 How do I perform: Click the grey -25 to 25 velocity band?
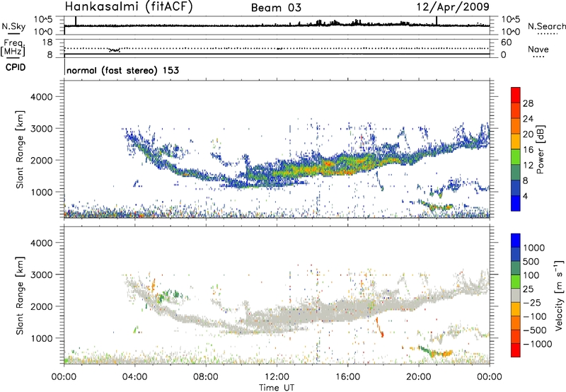click(516, 296)
